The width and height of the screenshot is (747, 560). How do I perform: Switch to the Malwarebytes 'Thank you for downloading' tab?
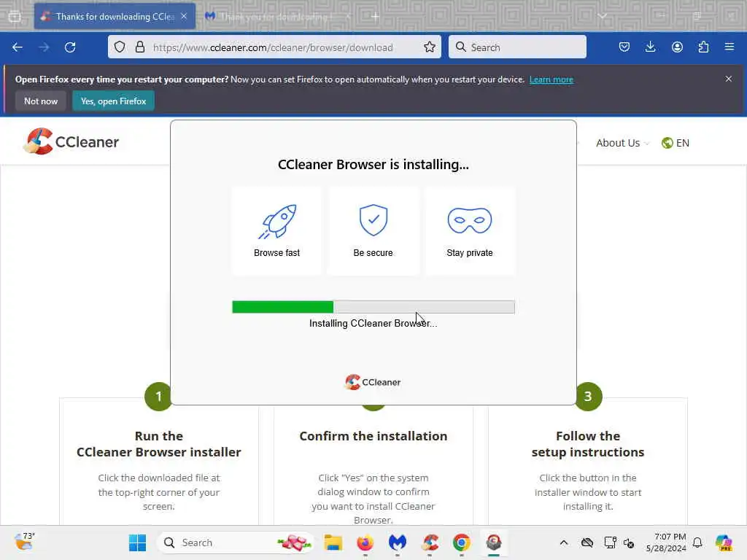click(276, 16)
